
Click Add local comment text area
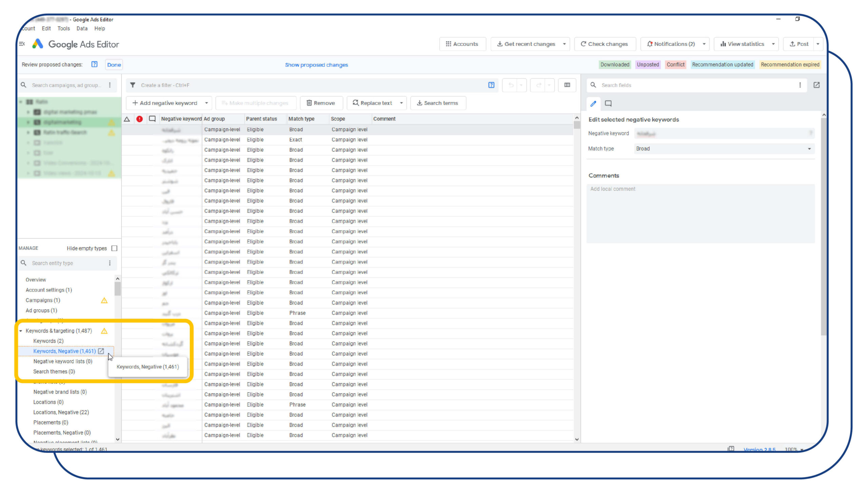pos(701,214)
